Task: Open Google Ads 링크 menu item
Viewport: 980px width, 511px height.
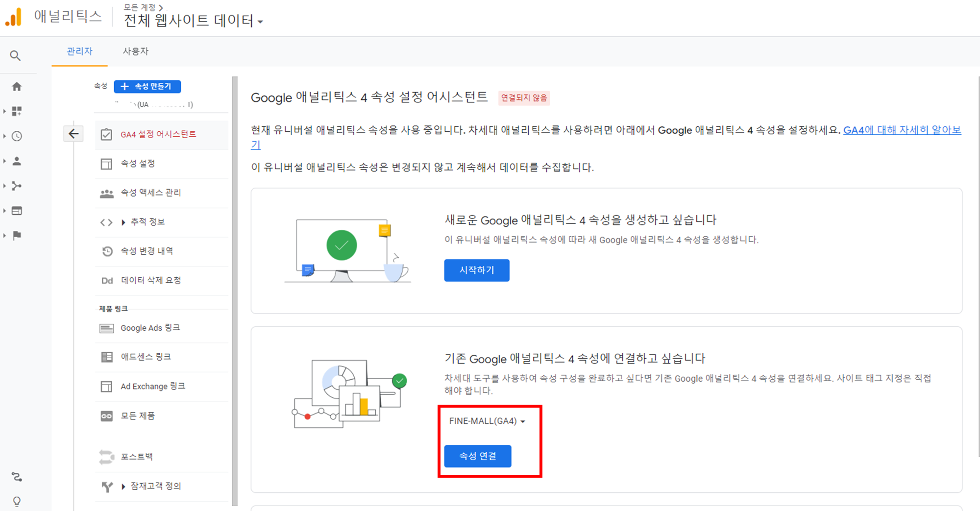Action: (162, 328)
